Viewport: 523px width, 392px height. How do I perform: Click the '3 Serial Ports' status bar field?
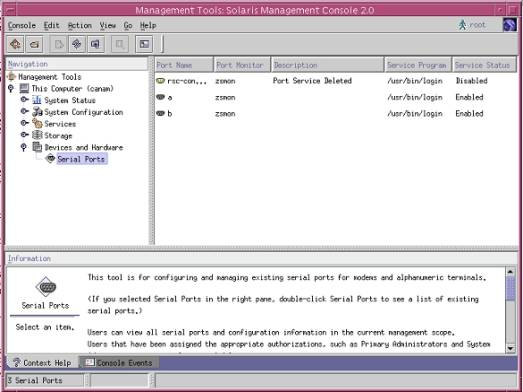pyautogui.click(x=45, y=380)
